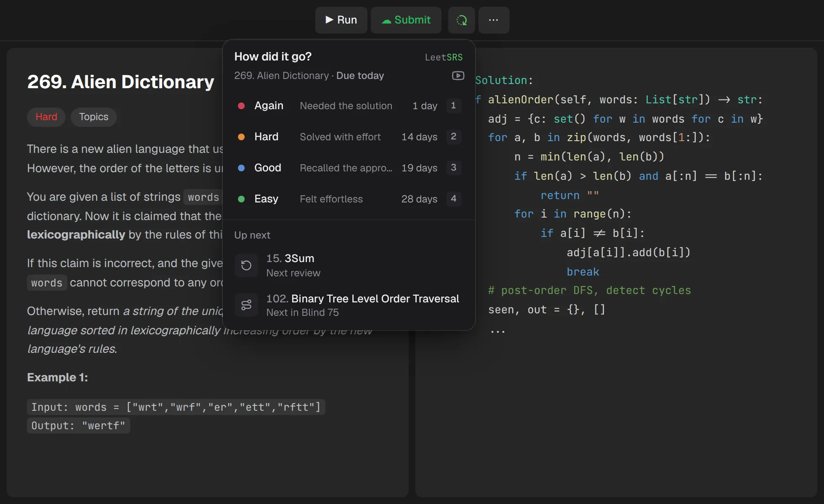Click the '28 days' interval text
Screen dimensions: 824x504
[419, 199]
